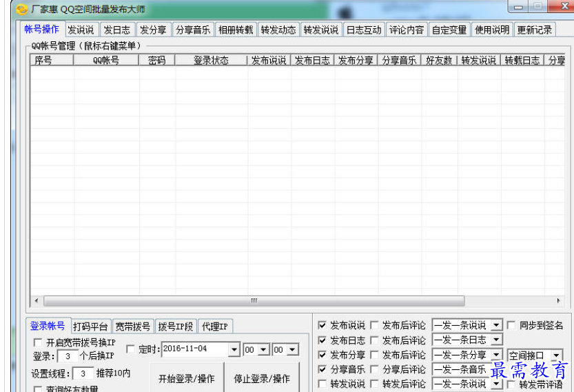This screenshot has width=574, height=392.
Task: Switch to the 打码平台 sub-tab
Action: point(90,326)
